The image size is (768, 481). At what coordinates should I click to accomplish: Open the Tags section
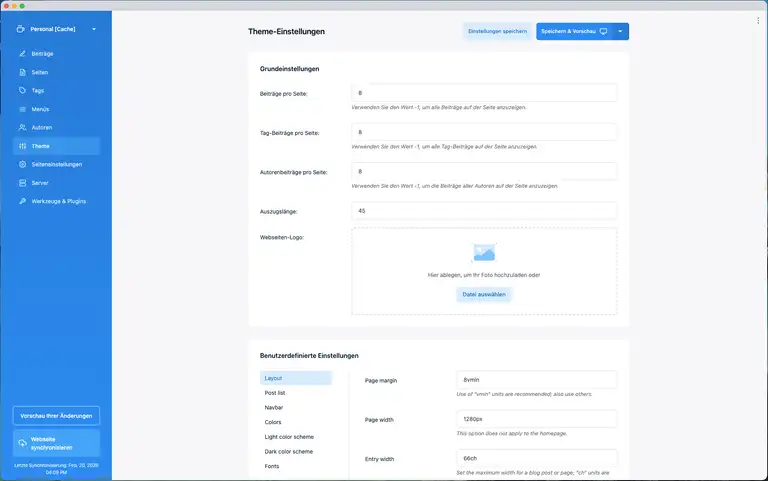tap(56, 90)
